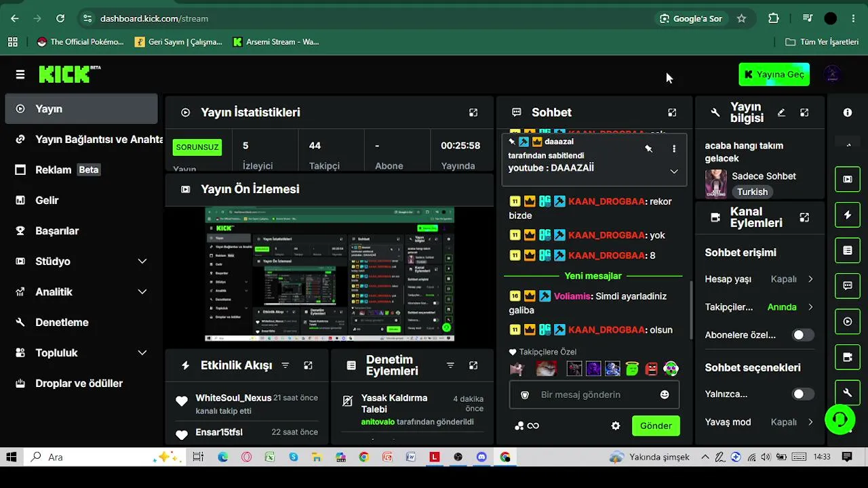Expand the Etkinlik Akışı panel

[308, 365]
